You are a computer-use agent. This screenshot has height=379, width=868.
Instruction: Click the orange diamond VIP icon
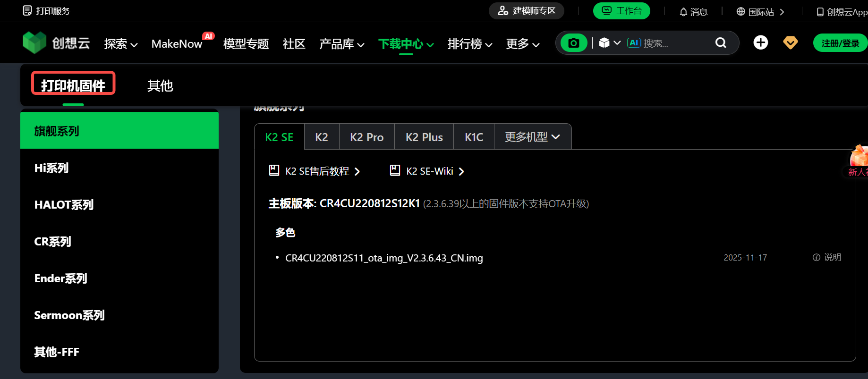[x=790, y=43]
